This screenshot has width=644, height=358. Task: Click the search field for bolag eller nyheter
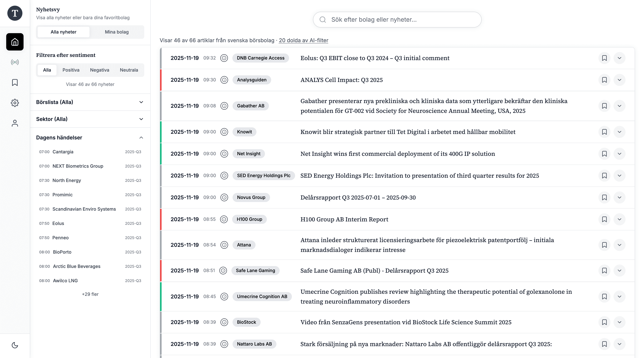coord(397,20)
